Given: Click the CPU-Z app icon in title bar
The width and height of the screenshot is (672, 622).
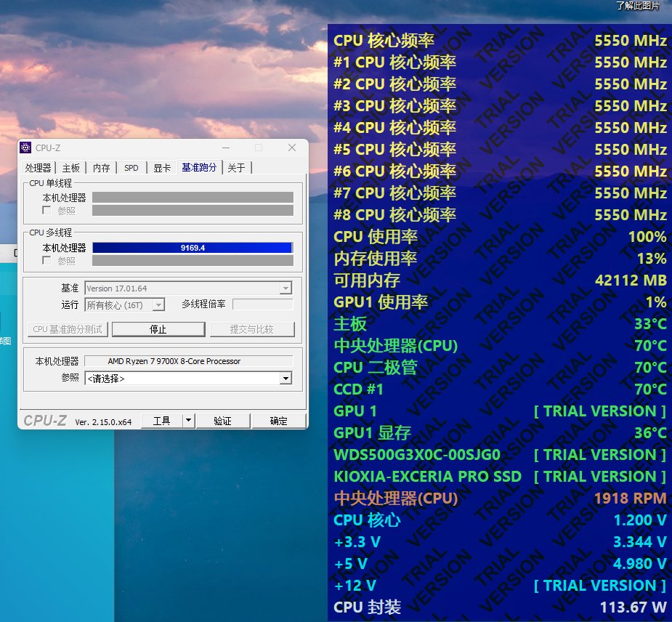Looking at the screenshot, I should [25, 148].
